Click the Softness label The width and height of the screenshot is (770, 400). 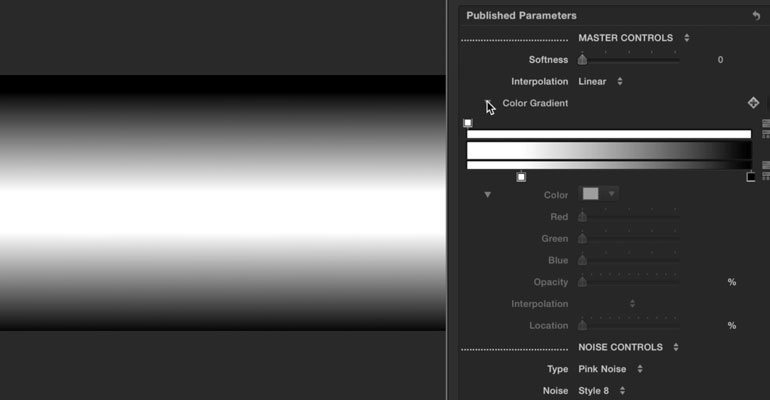coord(548,60)
